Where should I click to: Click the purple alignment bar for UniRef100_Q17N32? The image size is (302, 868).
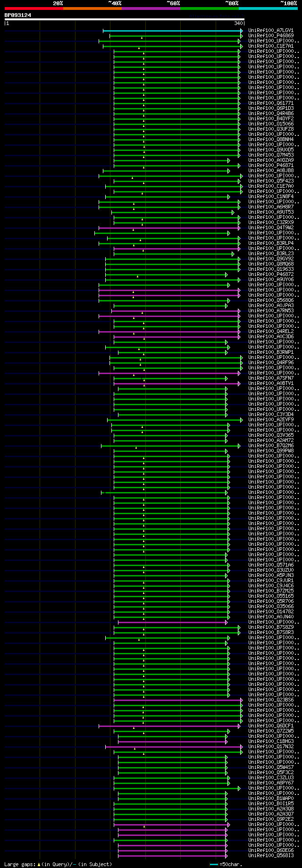(174, 747)
